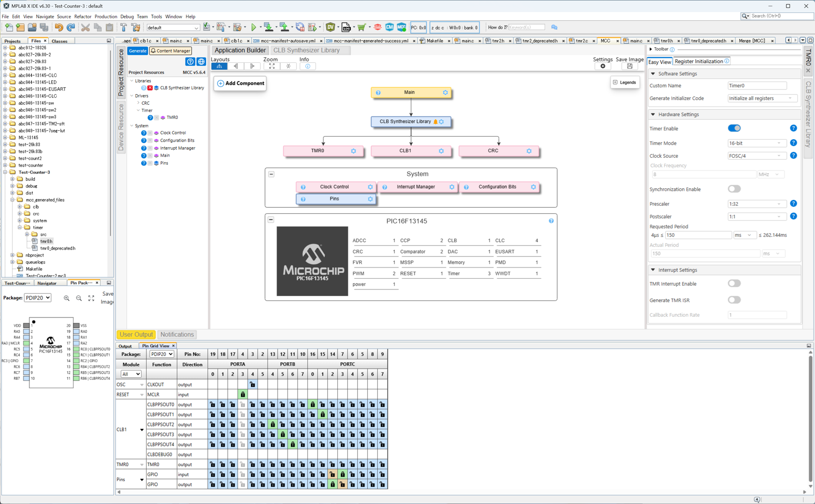Image resolution: width=815 pixels, height=504 pixels.
Task: Click the Requested Period value field
Action: pos(698,235)
